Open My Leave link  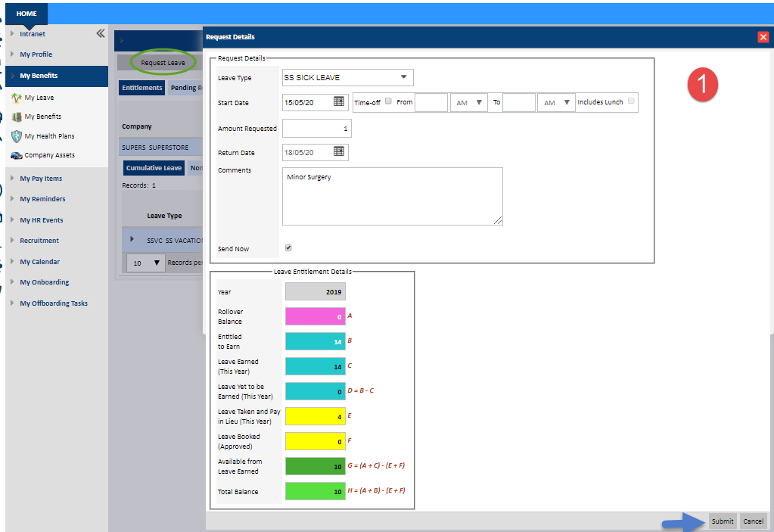click(39, 98)
